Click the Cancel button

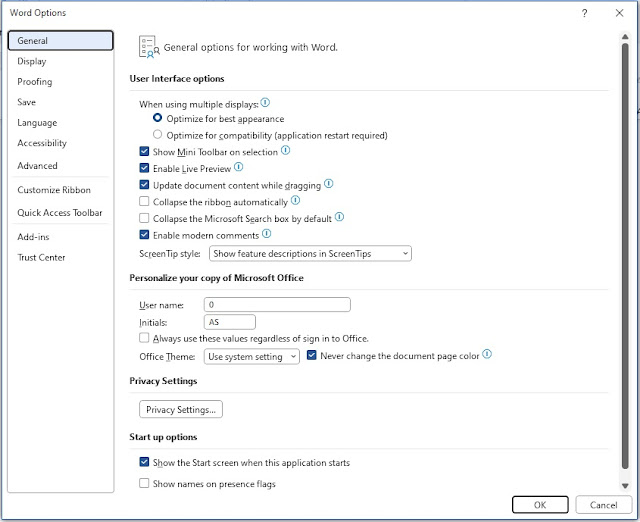point(604,505)
